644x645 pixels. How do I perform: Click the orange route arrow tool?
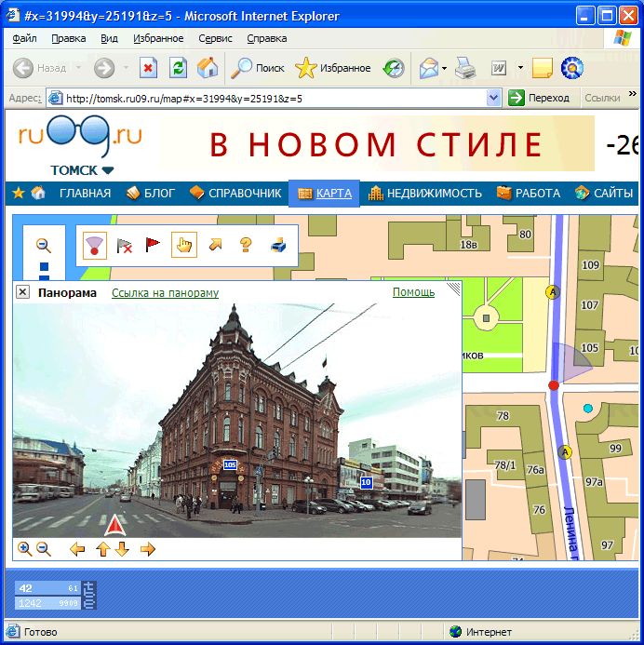pyautogui.click(x=215, y=245)
